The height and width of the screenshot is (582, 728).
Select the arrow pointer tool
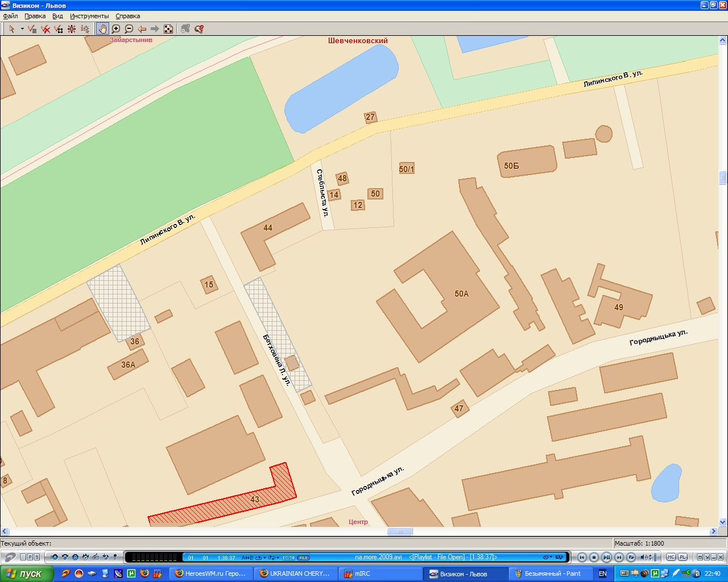[11, 29]
